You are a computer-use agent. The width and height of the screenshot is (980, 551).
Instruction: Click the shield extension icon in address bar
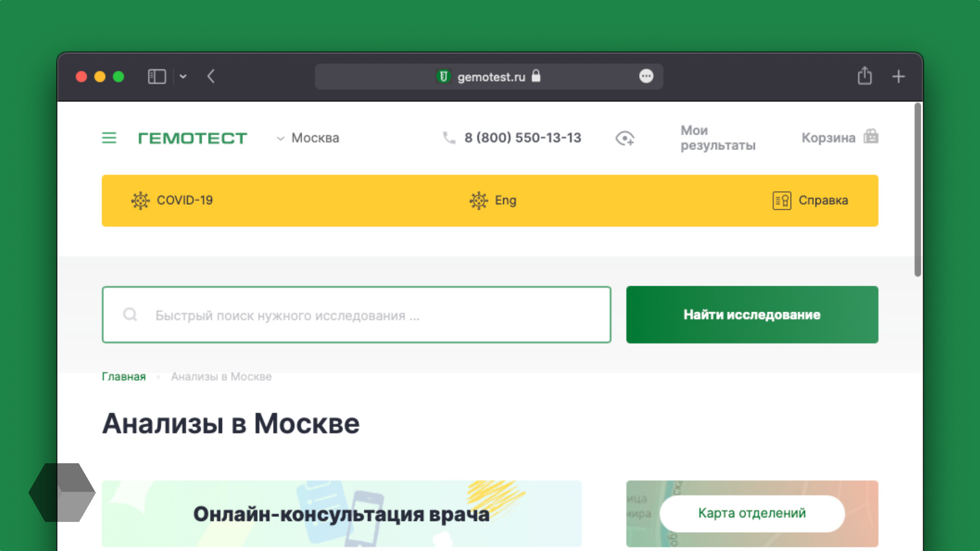click(x=444, y=77)
